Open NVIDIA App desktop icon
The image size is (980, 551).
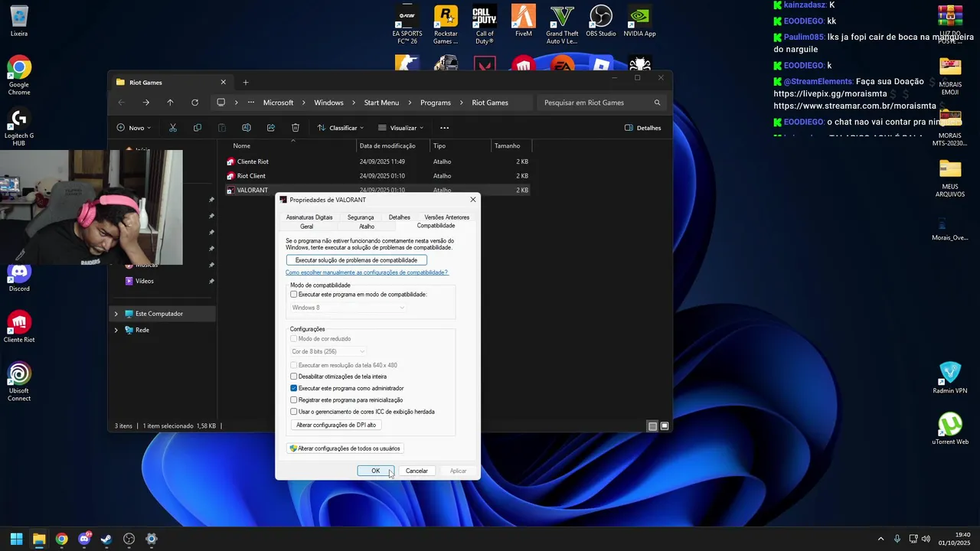639,21
